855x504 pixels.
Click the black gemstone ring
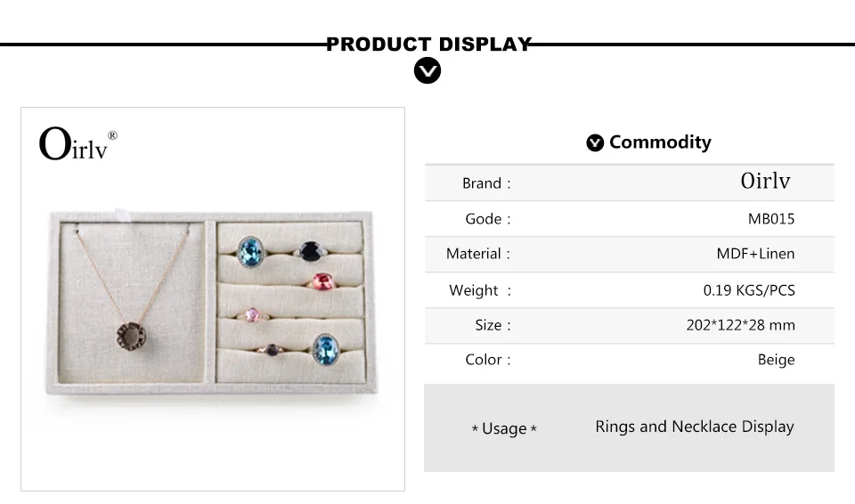(311, 250)
